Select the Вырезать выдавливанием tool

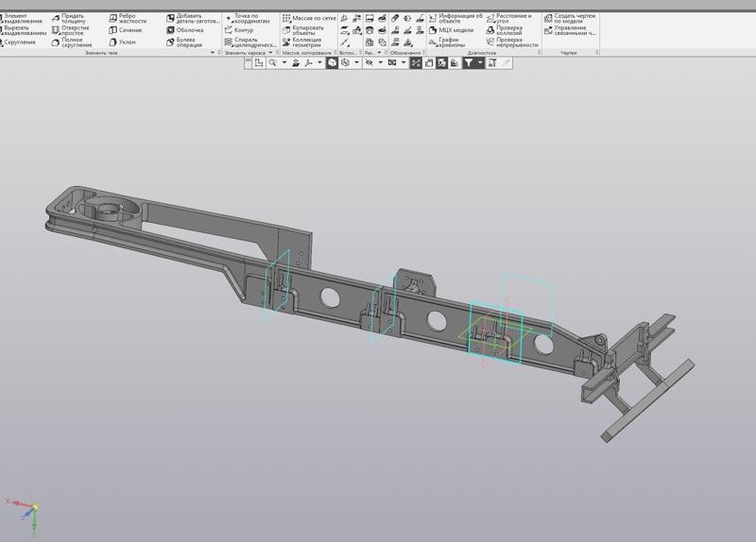tap(23, 30)
